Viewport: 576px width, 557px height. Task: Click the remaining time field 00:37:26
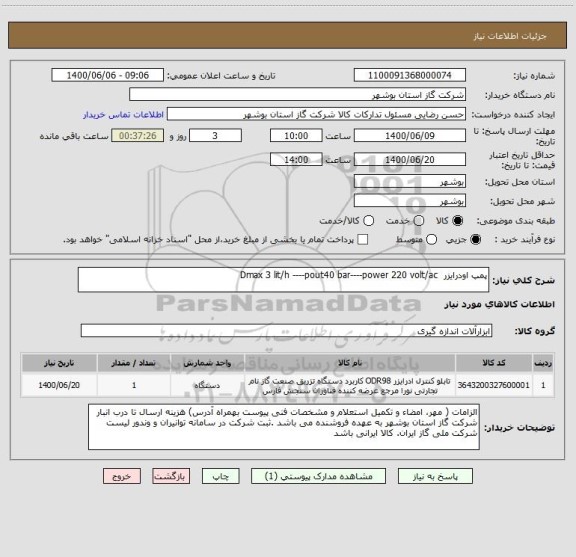click(138, 136)
